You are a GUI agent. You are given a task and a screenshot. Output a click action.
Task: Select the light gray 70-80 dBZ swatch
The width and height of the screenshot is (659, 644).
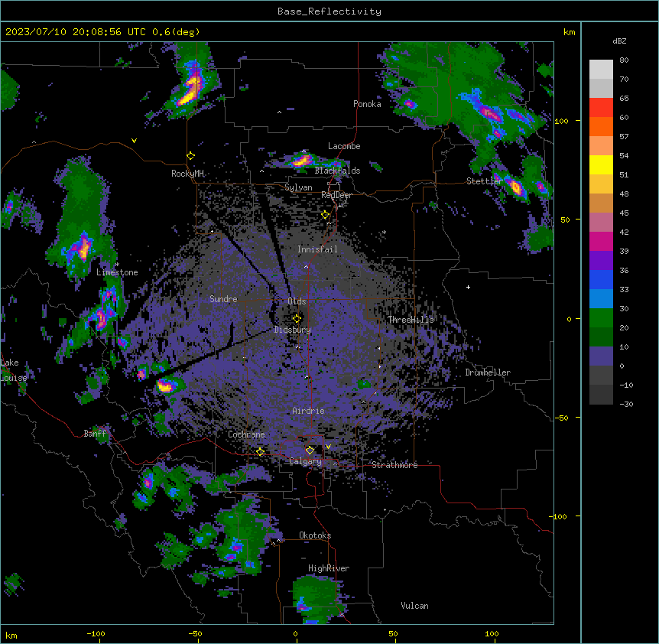(601, 70)
